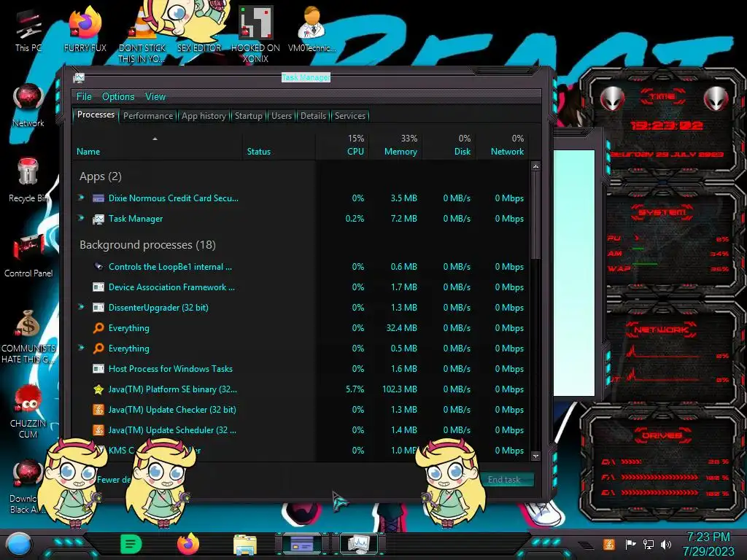
Task: Click the Dixie Normous Credit Card process icon
Action: [98, 198]
